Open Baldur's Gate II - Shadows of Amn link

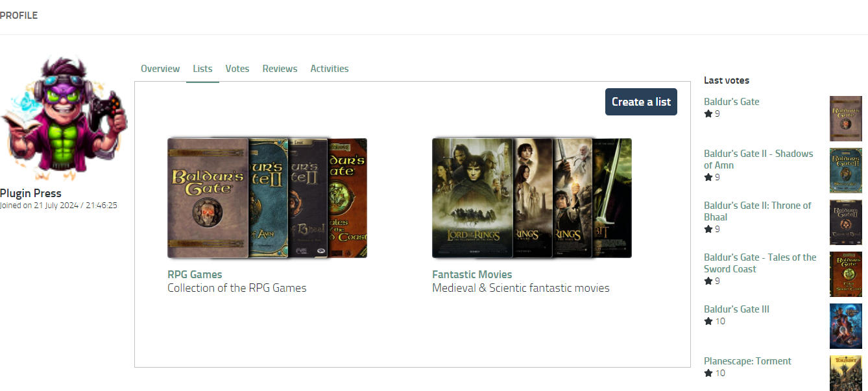tap(758, 160)
